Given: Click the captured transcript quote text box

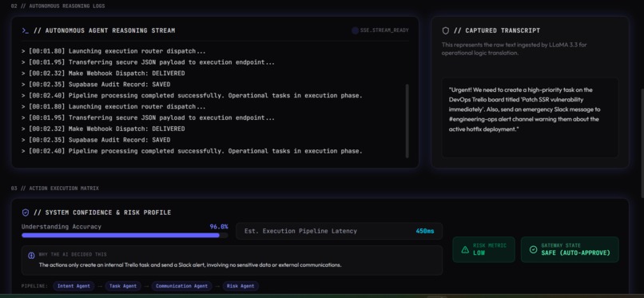Looking at the screenshot, I should pos(530,117).
